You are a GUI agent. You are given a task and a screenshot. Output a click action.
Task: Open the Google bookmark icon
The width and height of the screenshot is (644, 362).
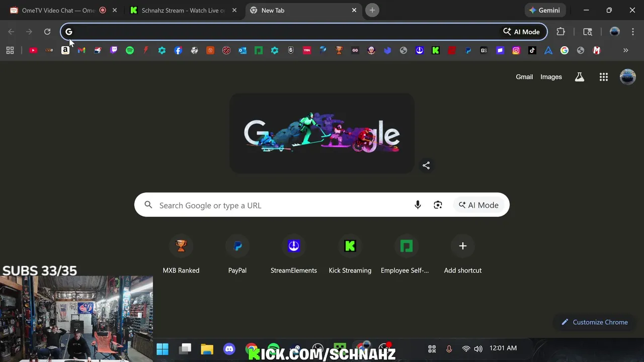(x=565, y=50)
